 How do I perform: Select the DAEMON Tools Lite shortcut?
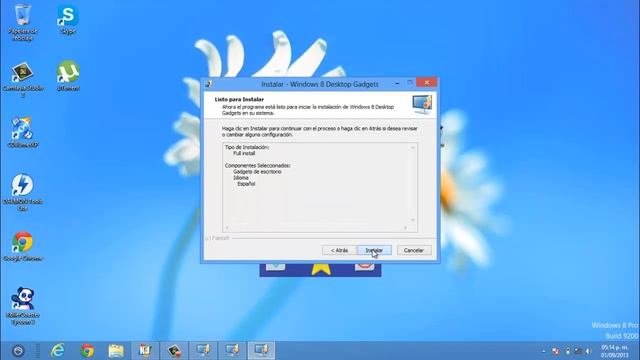coord(22,193)
